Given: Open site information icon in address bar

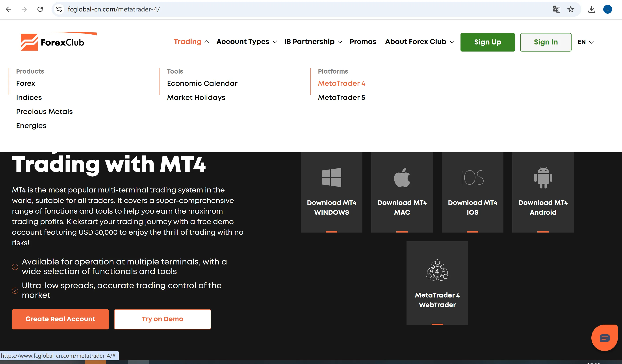Looking at the screenshot, I should [x=59, y=9].
